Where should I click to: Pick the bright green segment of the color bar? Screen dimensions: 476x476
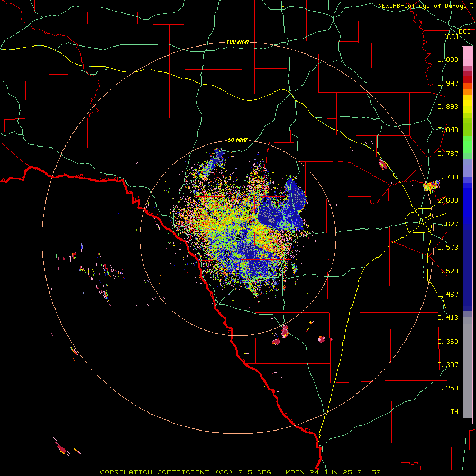[x=467, y=144]
